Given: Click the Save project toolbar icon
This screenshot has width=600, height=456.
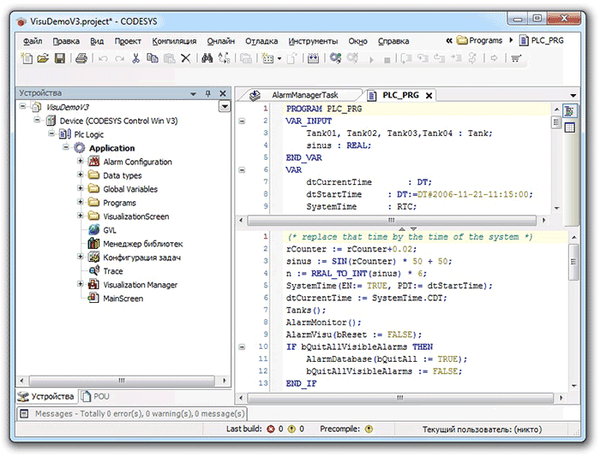Looking at the screenshot, I should tap(60, 59).
